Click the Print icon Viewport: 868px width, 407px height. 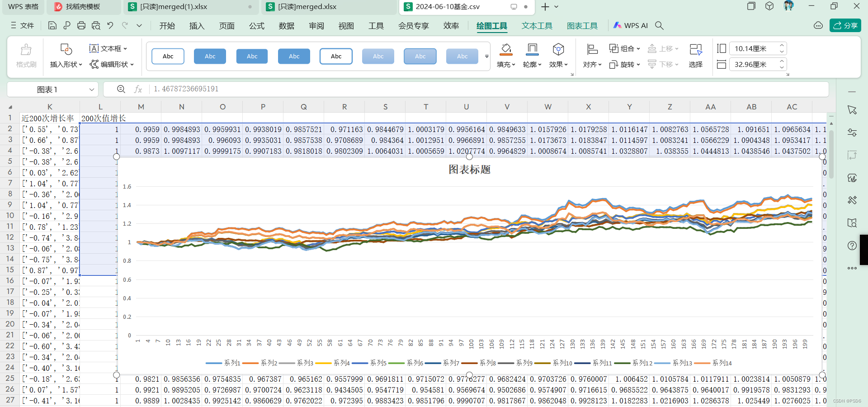(81, 26)
